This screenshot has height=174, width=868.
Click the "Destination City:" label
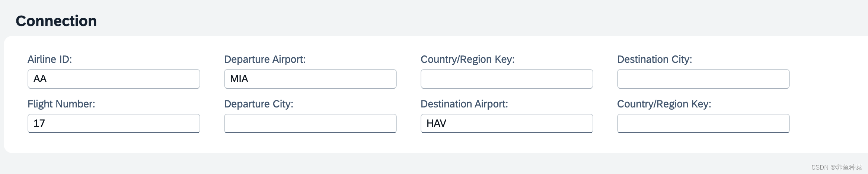point(654,59)
